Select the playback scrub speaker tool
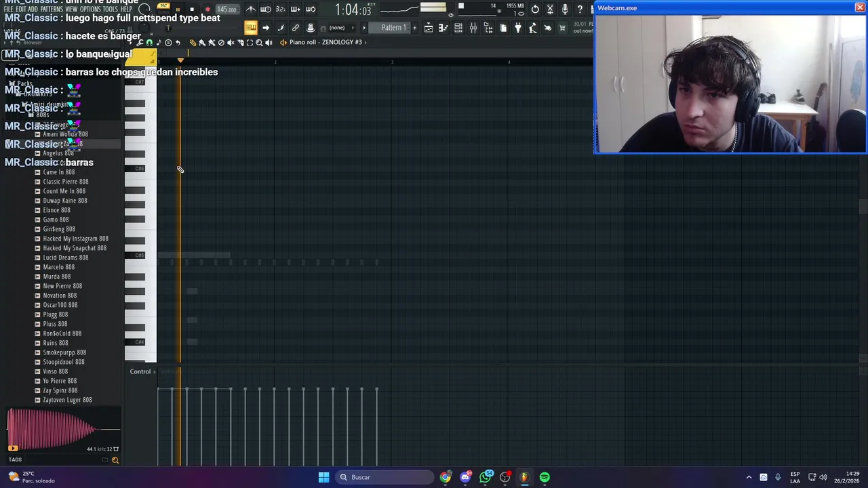The image size is (868, 488). 269,42
